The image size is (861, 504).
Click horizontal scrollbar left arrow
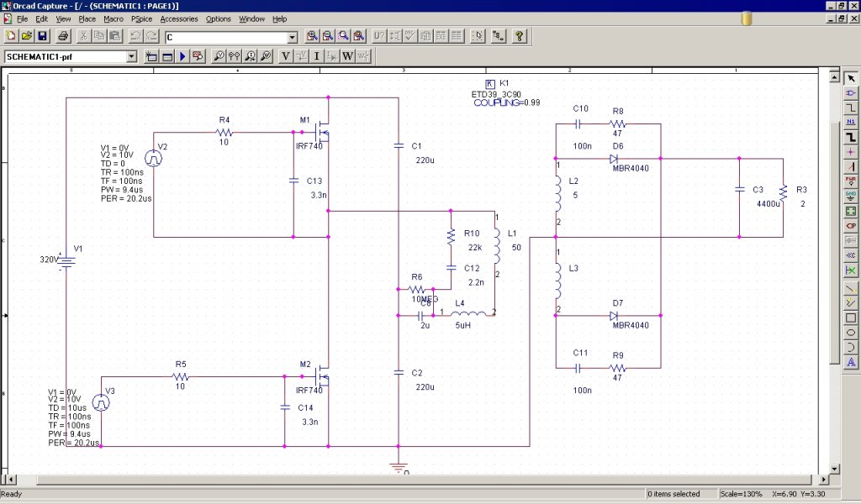pos(10,480)
